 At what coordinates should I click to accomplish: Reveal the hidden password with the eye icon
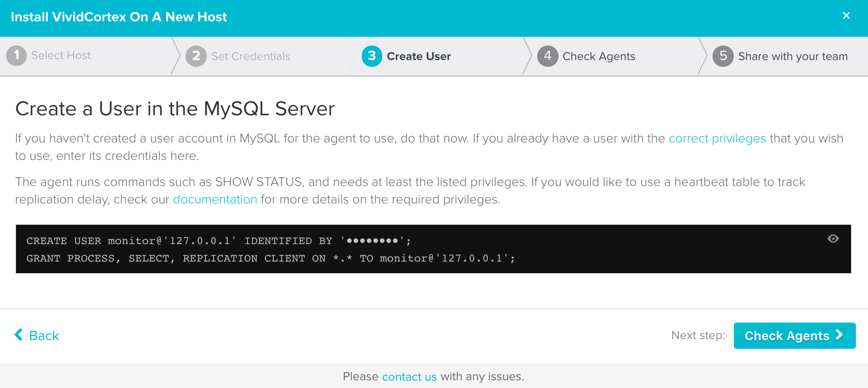coord(833,238)
